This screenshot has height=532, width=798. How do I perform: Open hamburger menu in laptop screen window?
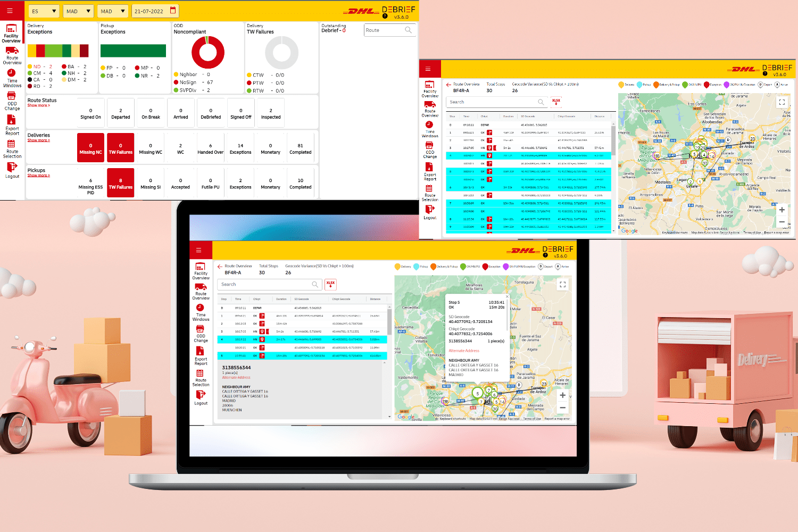[x=198, y=250]
